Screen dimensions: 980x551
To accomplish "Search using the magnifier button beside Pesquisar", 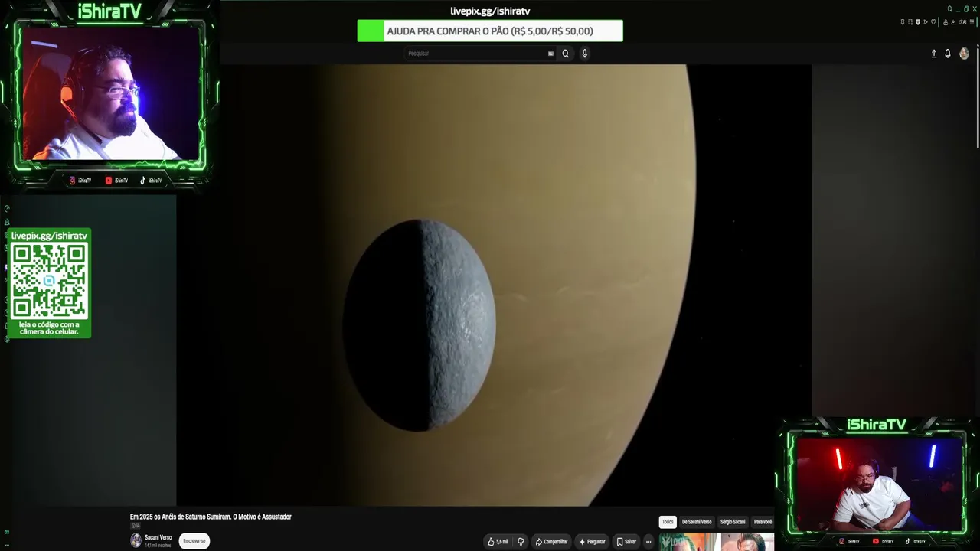I will coord(566,54).
